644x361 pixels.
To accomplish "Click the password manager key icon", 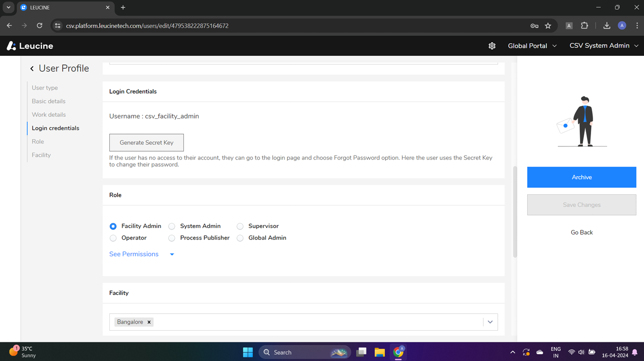I will tap(534, 25).
